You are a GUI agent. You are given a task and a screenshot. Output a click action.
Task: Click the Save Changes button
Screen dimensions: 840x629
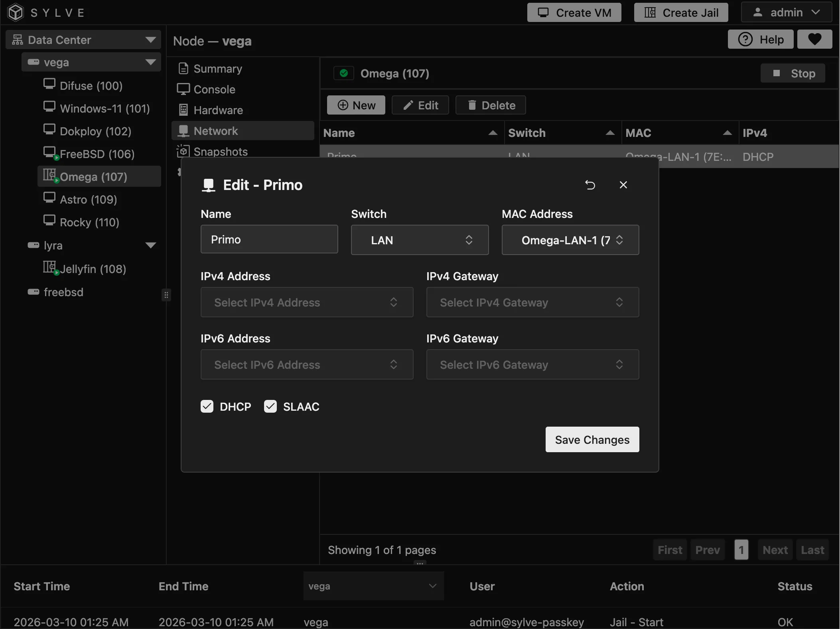(592, 439)
